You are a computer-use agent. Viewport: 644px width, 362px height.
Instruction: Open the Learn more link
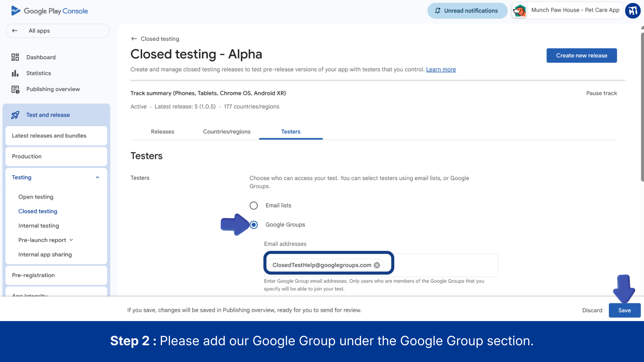pos(441,69)
